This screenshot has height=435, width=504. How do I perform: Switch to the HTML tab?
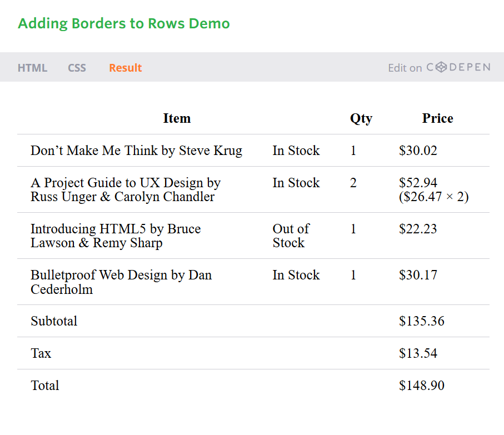[x=32, y=68]
